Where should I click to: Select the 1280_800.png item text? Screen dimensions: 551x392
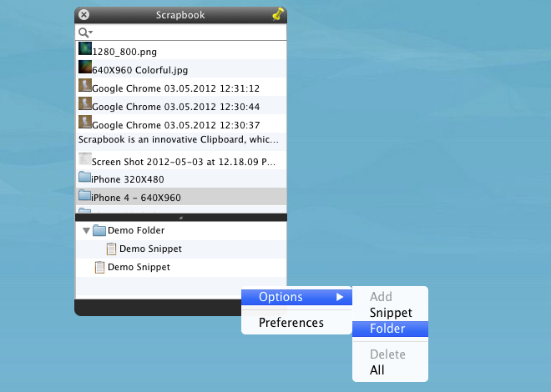124,52
